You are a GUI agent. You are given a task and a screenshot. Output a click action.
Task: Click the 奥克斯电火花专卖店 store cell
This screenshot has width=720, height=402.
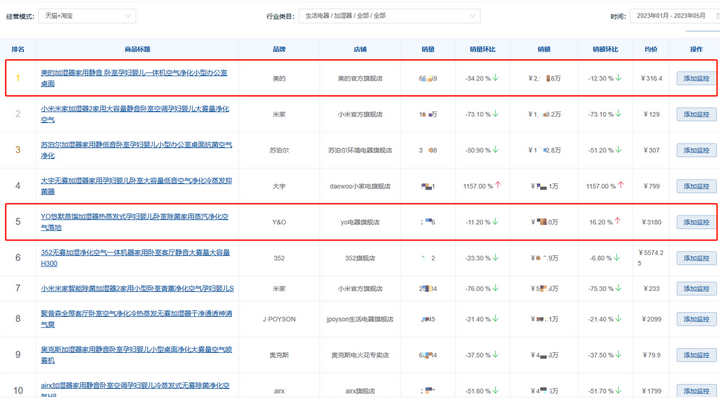360,355
